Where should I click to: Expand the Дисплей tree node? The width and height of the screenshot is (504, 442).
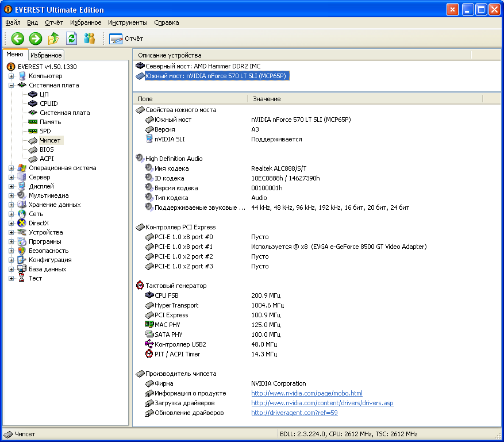[x=11, y=186]
